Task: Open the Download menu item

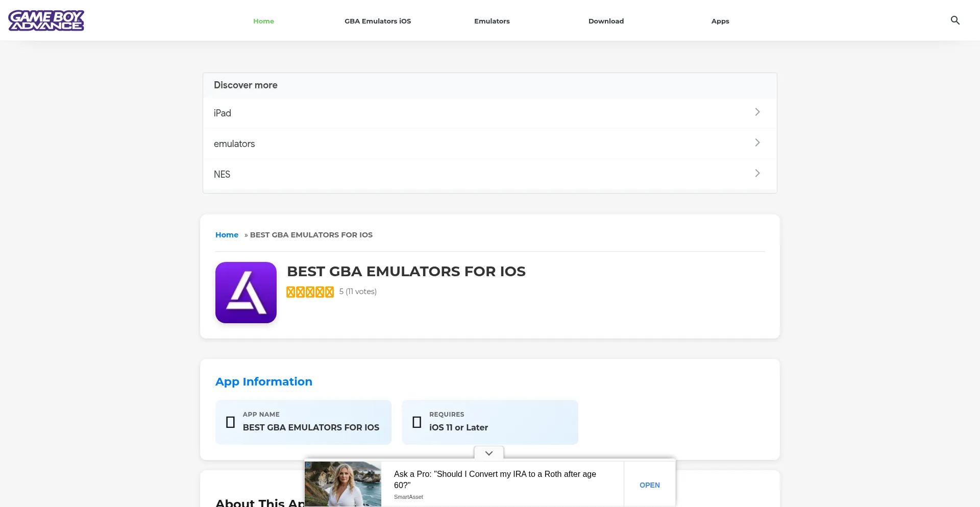Action: [x=606, y=21]
